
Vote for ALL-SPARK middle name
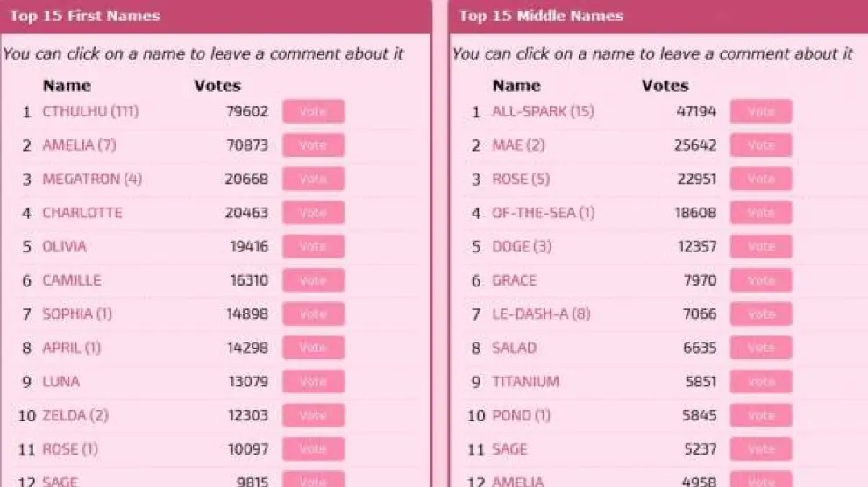(x=760, y=112)
